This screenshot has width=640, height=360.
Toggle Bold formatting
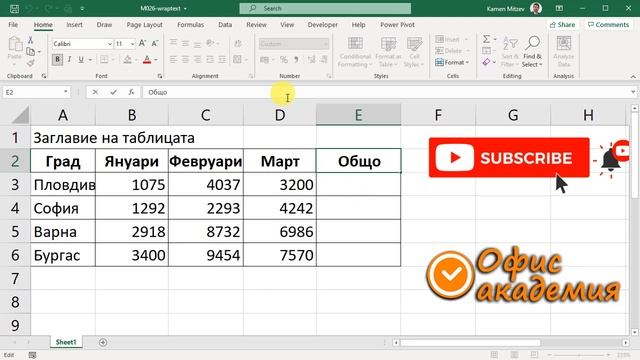pyautogui.click(x=57, y=60)
